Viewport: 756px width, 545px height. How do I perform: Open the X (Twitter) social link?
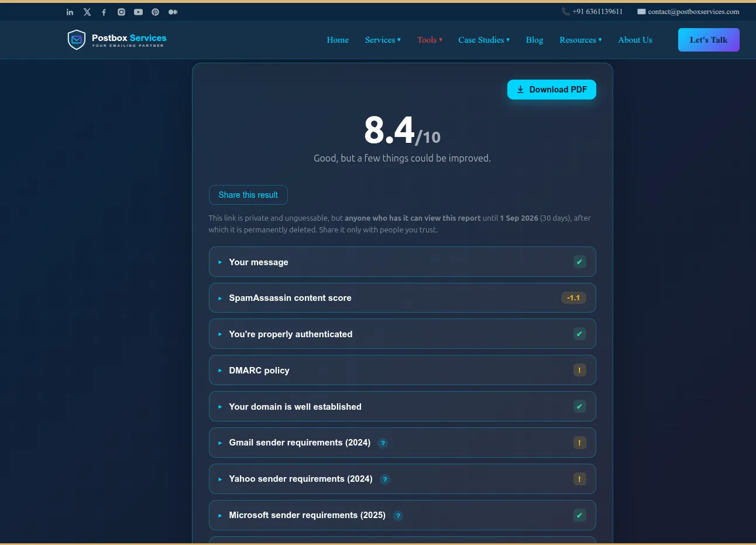click(x=87, y=12)
